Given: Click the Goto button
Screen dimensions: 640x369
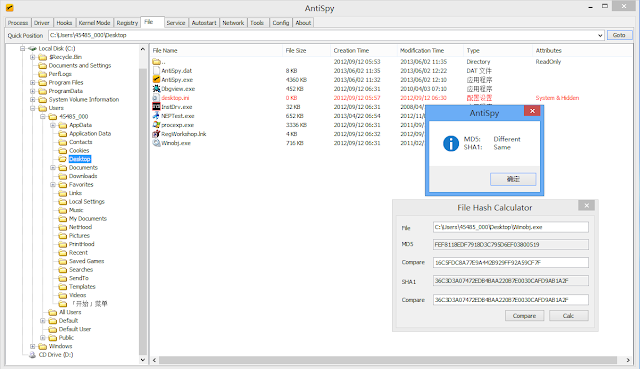Looking at the screenshot, I should click(x=619, y=35).
